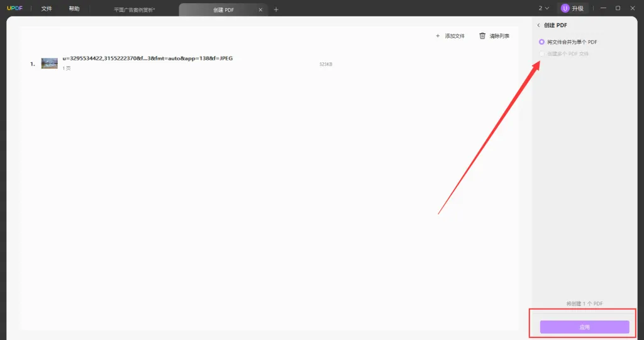Click 添加文件 to add files
Viewport: 644px width, 340px height.
[x=450, y=37]
